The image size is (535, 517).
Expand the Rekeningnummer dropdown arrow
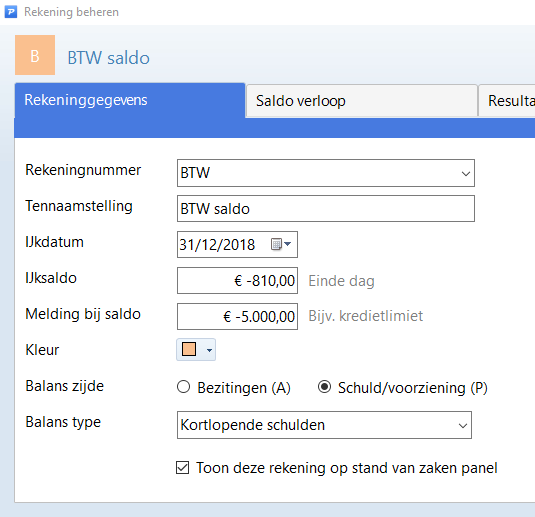tap(465, 173)
